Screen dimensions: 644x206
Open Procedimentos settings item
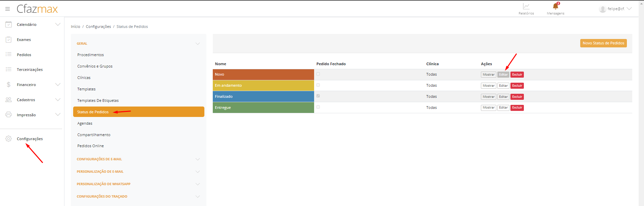(91, 55)
